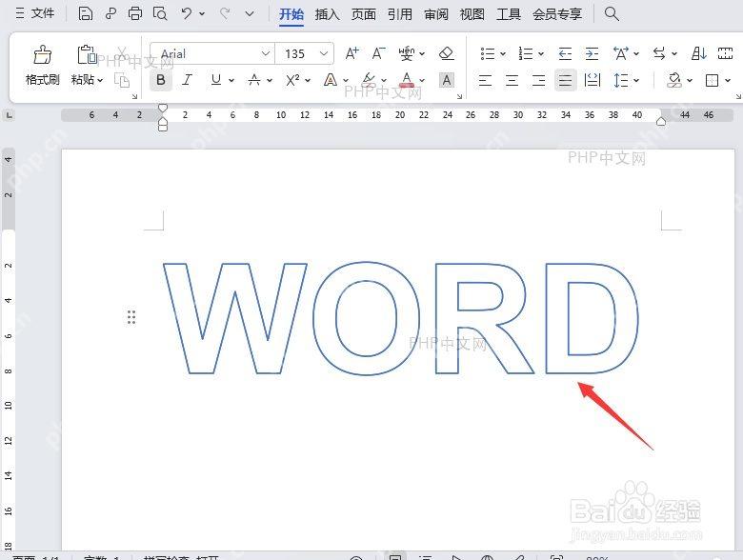Select align right

point(539,80)
